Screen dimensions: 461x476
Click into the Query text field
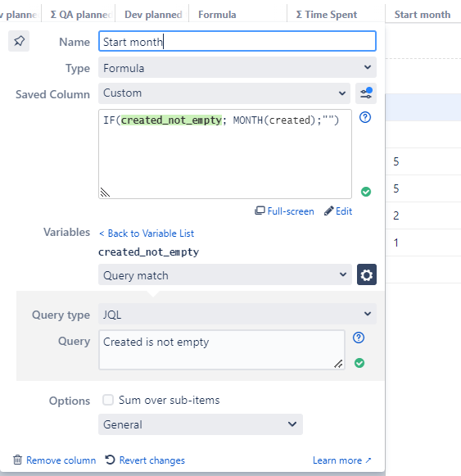point(222,350)
